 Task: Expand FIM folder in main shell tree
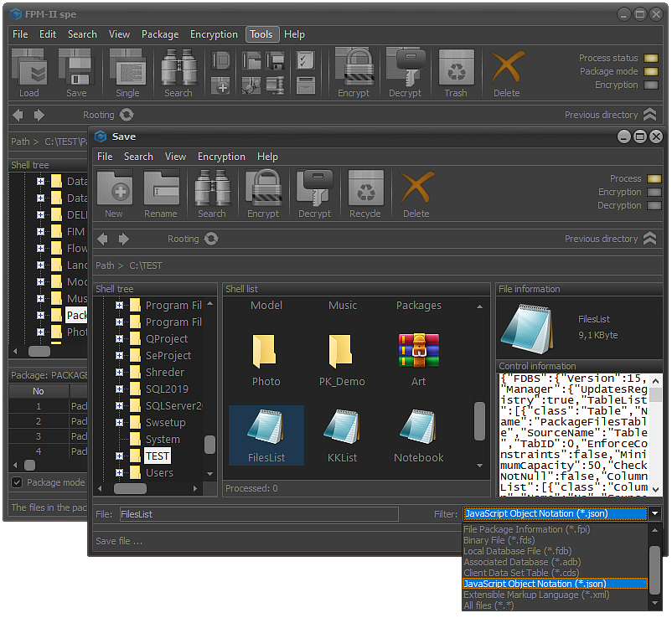[x=41, y=232]
